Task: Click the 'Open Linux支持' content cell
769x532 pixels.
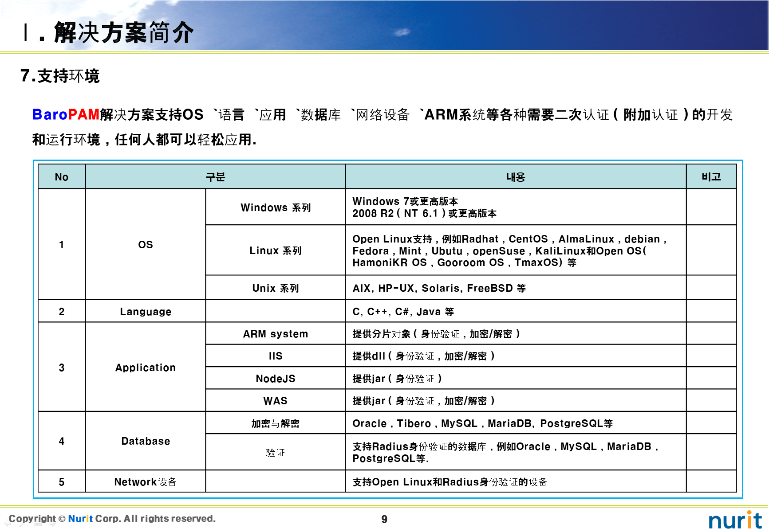Action: 516,250
